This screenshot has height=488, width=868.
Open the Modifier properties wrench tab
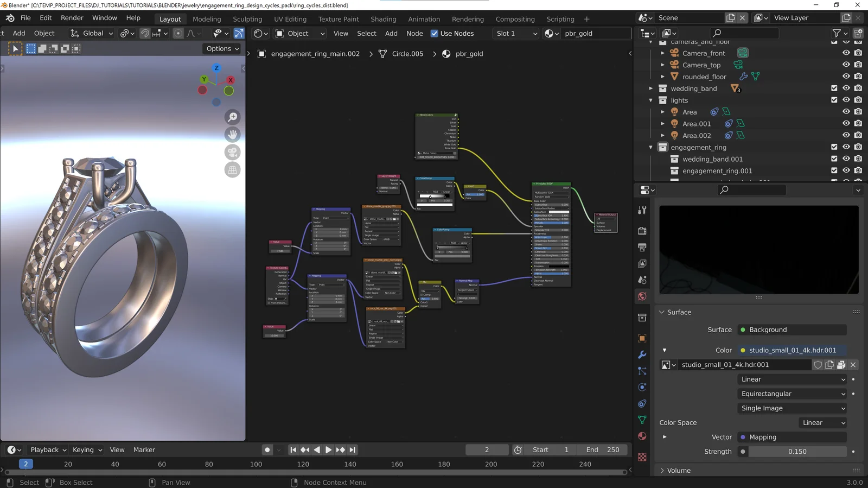[642, 354]
